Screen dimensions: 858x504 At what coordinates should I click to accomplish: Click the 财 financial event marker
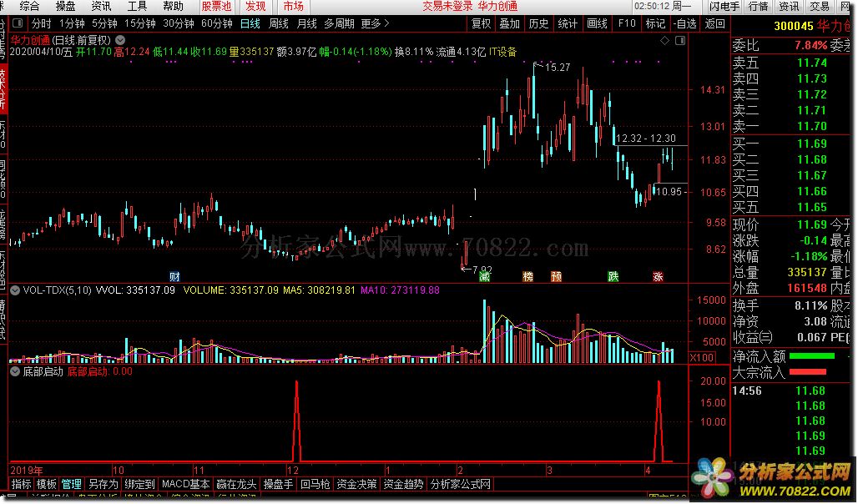click(x=174, y=277)
